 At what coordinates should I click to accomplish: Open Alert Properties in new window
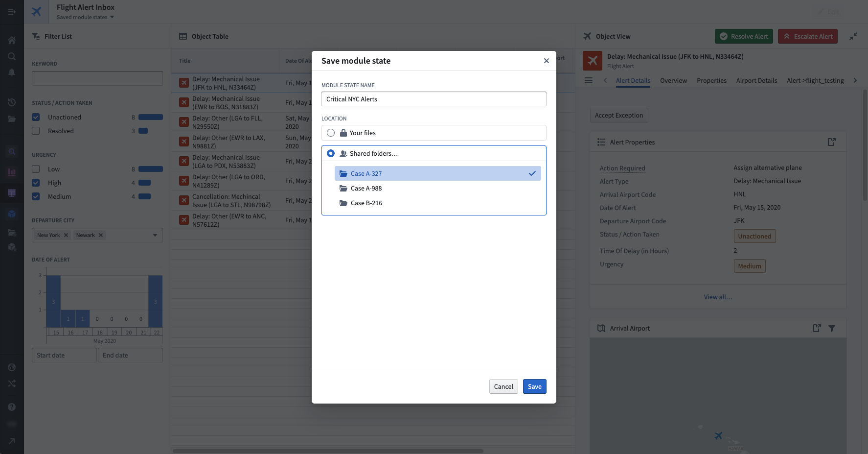tap(831, 142)
